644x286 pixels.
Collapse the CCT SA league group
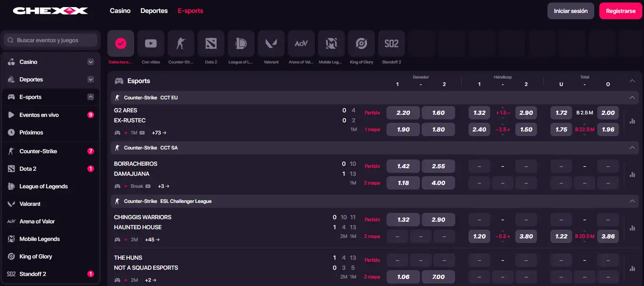click(x=632, y=147)
